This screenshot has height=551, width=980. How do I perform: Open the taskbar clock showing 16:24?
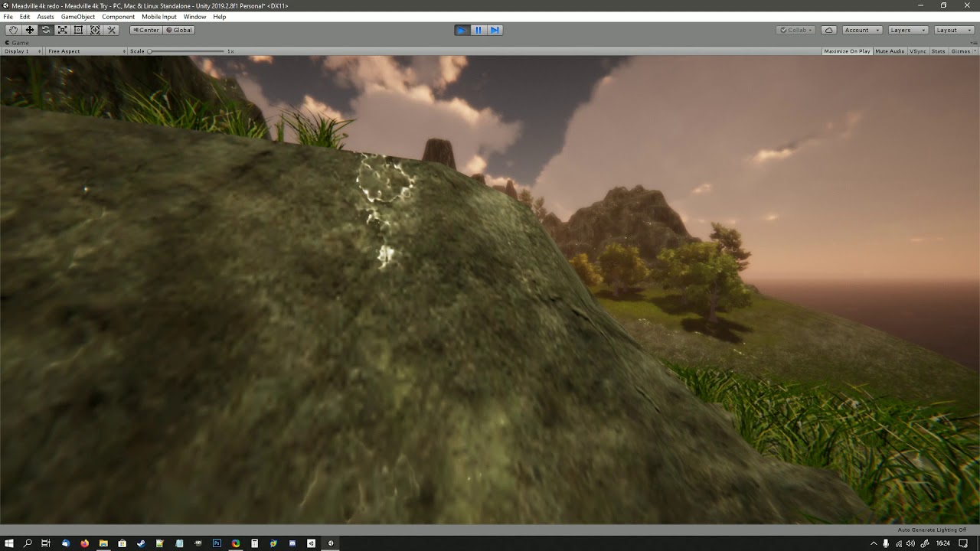click(943, 543)
